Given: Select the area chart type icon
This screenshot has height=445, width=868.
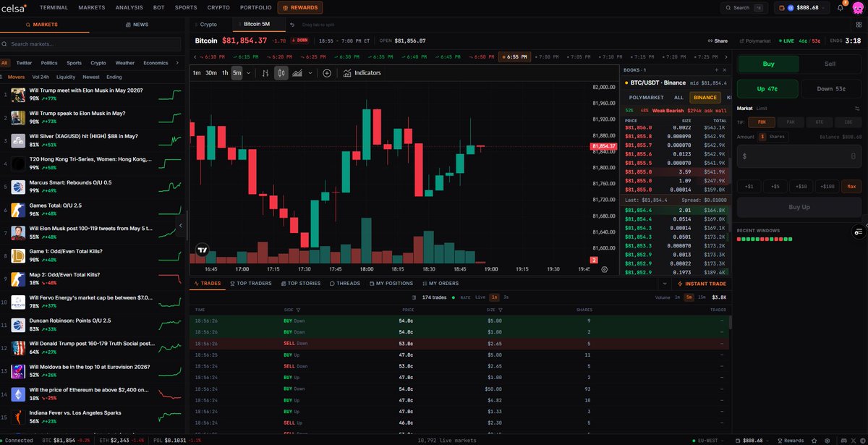Looking at the screenshot, I should coord(297,73).
